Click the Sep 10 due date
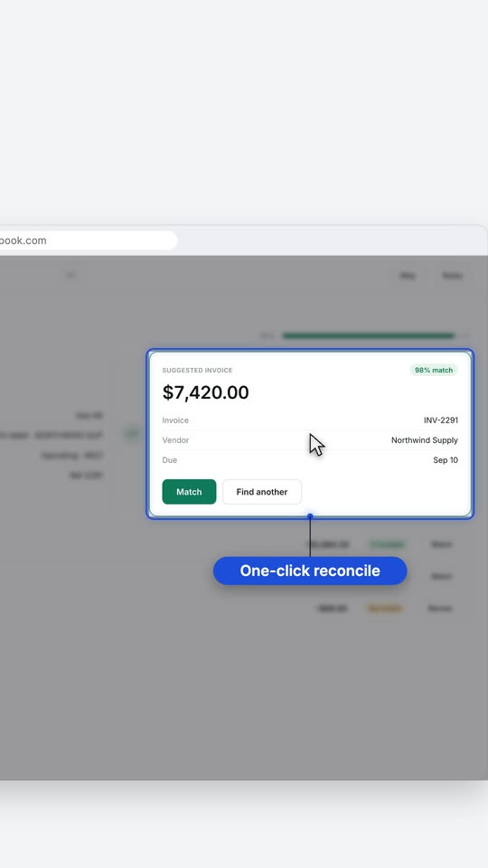The height and width of the screenshot is (868, 488). coord(446,460)
